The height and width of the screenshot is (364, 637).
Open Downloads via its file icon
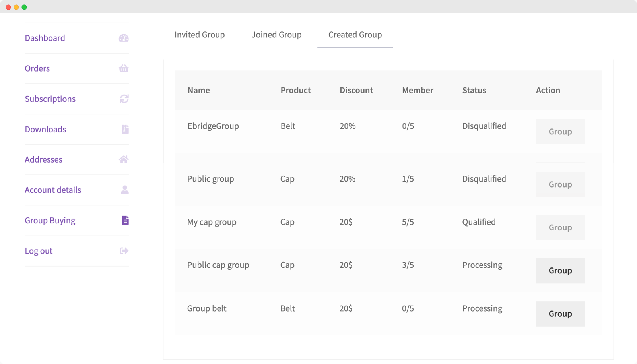click(124, 129)
